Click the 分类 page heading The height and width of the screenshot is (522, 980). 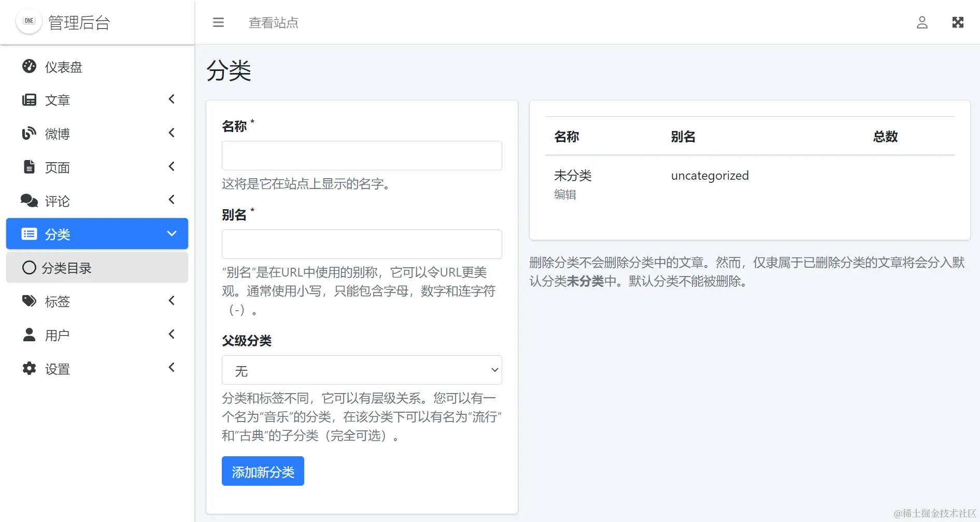229,70
